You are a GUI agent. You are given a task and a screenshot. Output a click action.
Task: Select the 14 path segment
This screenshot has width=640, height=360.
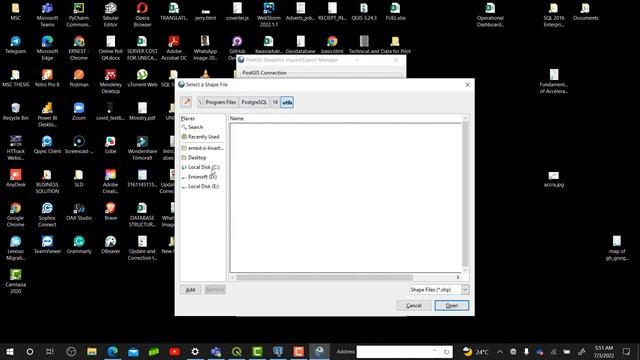pos(275,102)
